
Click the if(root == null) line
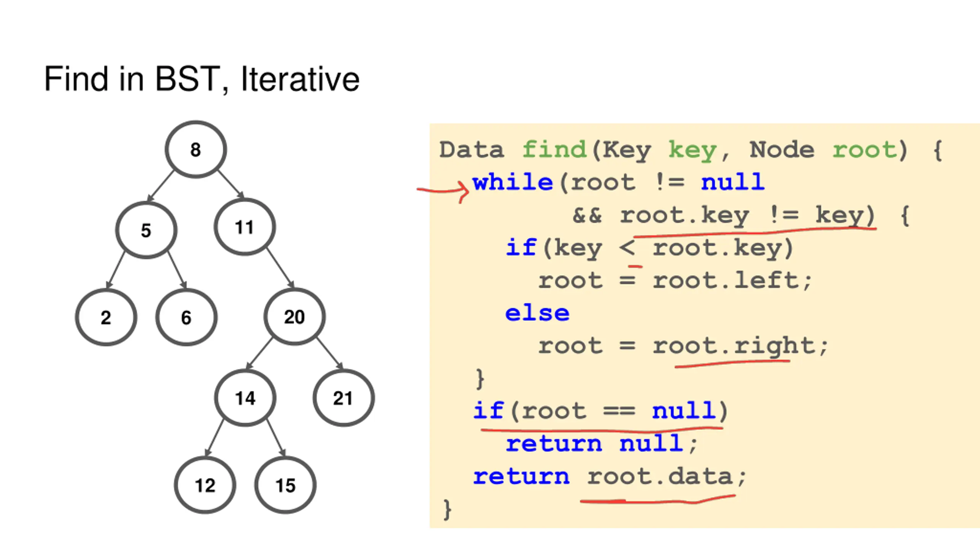pos(600,411)
